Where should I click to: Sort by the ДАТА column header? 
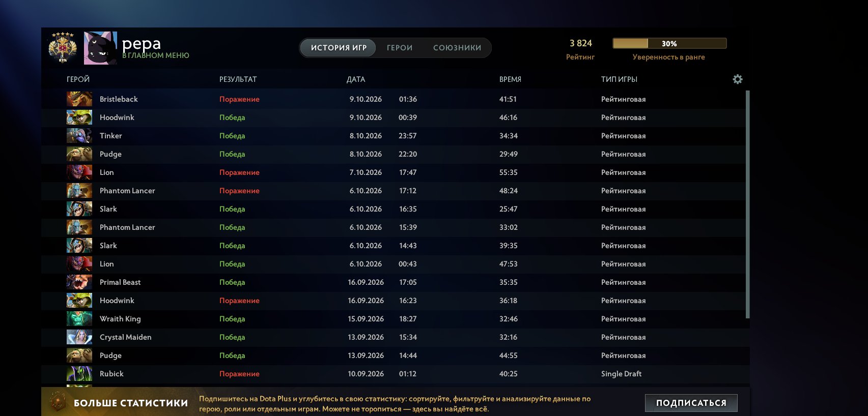(x=356, y=79)
